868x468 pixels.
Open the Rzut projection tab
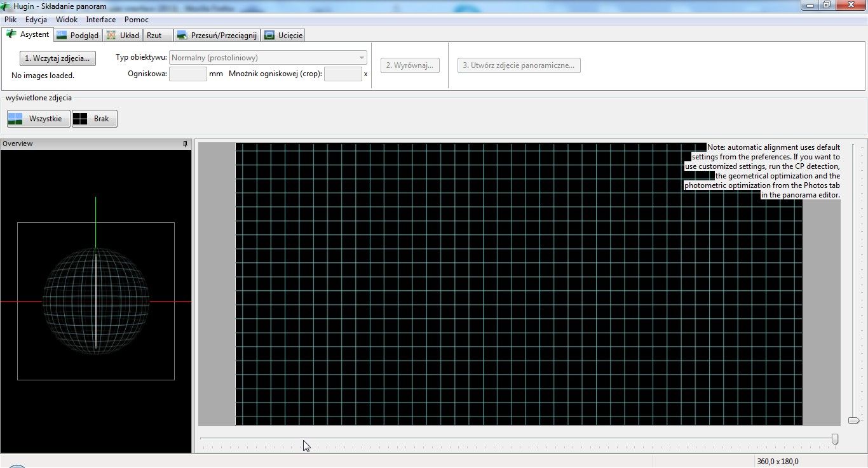tap(154, 36)
